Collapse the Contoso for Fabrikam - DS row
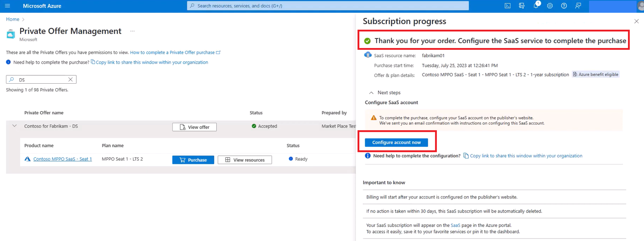Image resolution: width=644 pixels, height=241 pixels. click(15, 126)
